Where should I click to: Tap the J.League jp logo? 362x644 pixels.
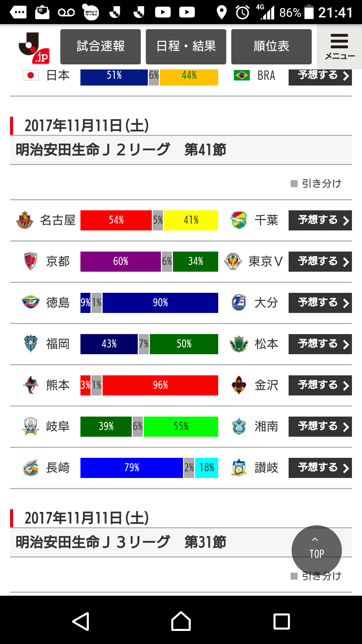[x=34, y=48]
